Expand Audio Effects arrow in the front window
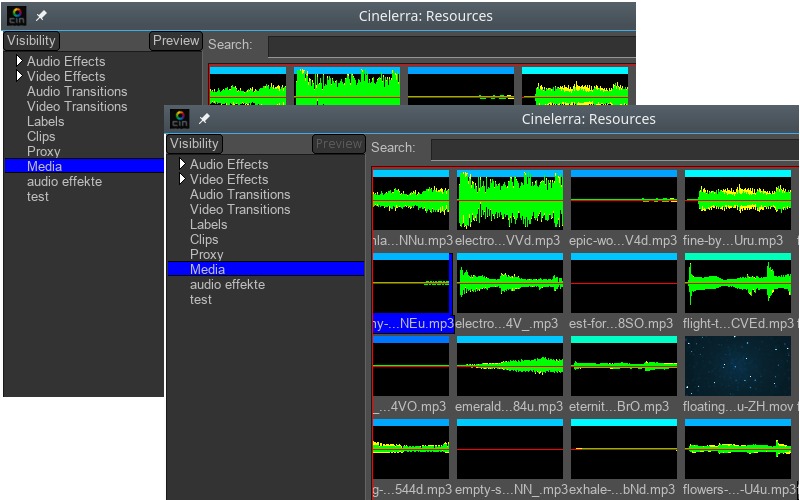The width and height of the screenshot is (800, 500). click(x=182, y=164)
